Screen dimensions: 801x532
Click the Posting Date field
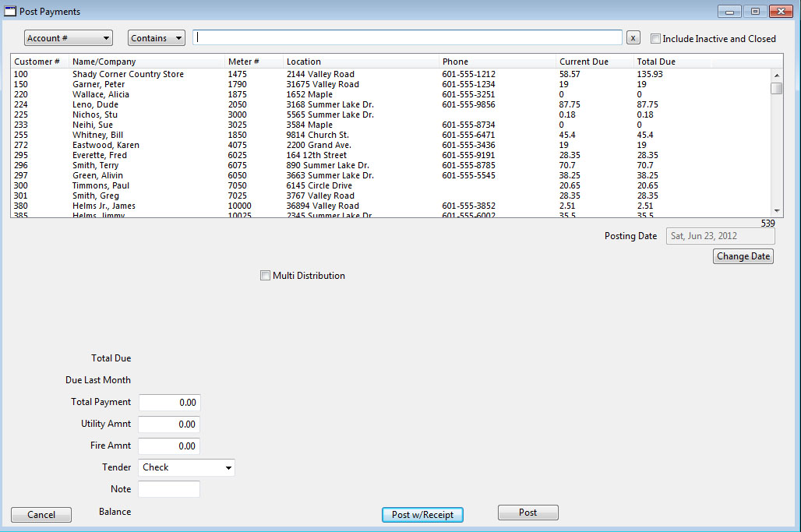pos(720,236)
